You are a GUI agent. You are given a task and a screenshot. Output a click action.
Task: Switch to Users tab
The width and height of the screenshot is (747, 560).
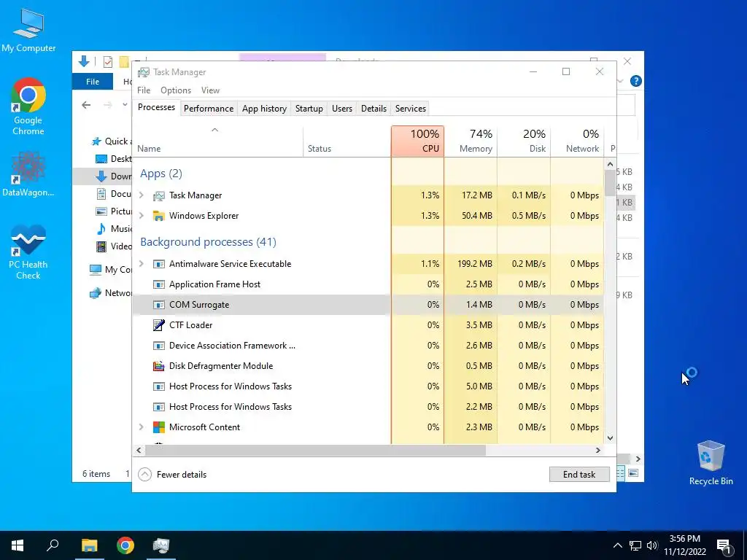pos(342,109)
